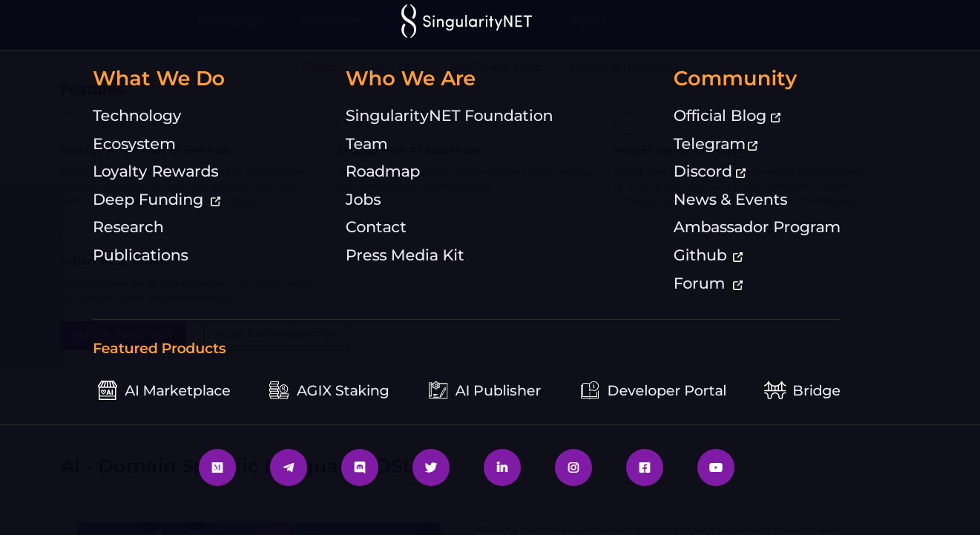This screenshot has height=535, width=980.
Task: Open the Telegram social icon button
Action: 289,467
